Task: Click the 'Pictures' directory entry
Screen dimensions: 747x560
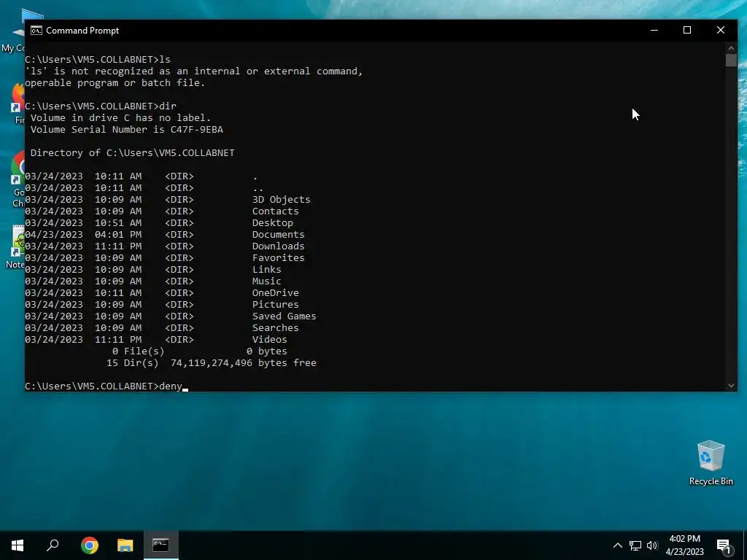Action: (x=275, y=304)
